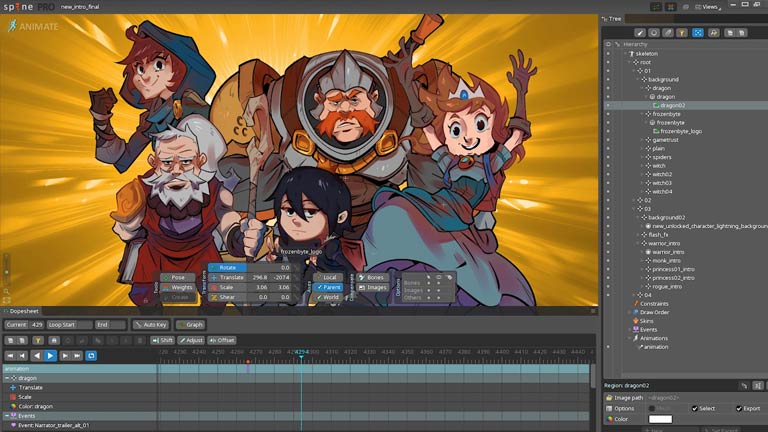Image resolution: width=768 pixels, height=432 pixels.
Task: Expand the Draw Order node
Action: pos(630,312)
